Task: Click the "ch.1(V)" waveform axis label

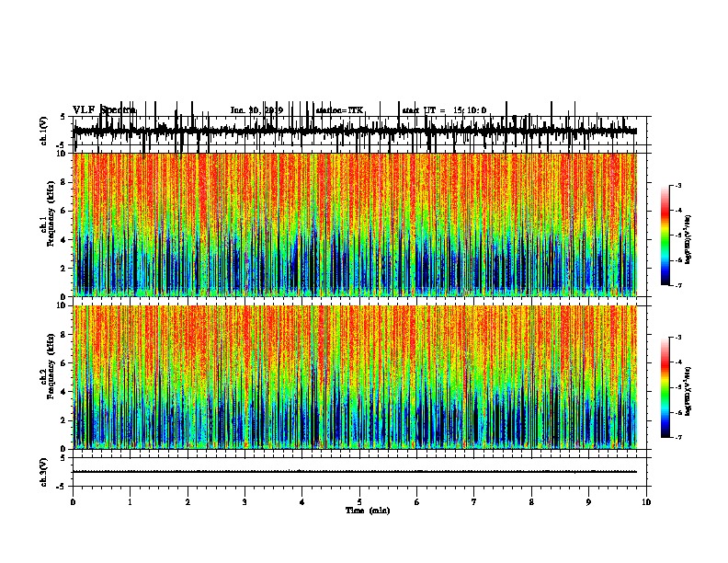Action: coord(43,131)
